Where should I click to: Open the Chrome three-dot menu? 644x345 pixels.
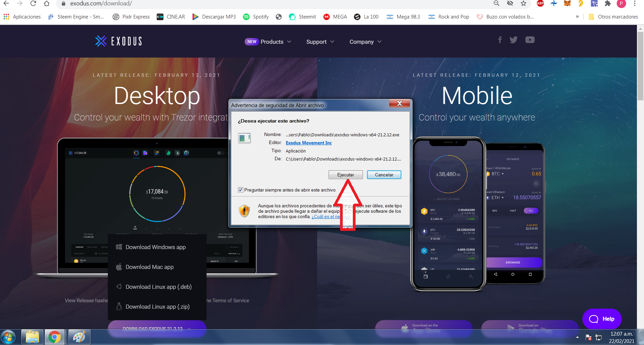(x=635, y=3)
